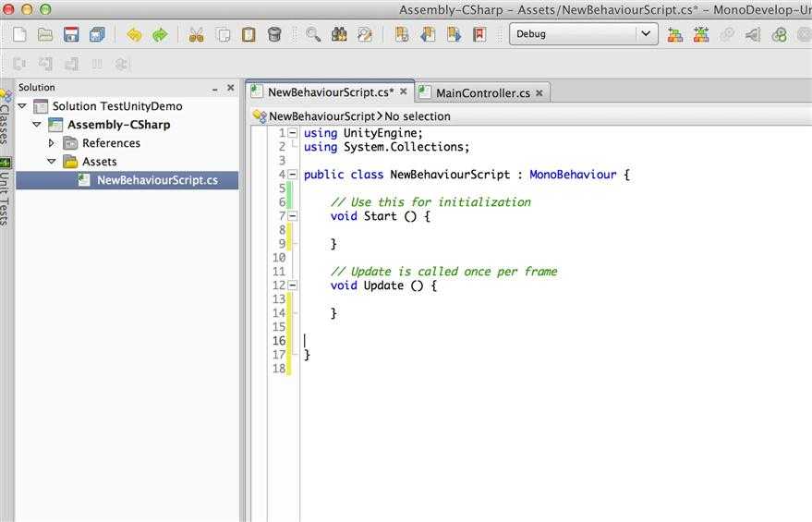
Task: Click the MonoBehaviour class name in code
Action: click(x=573, y=175)
